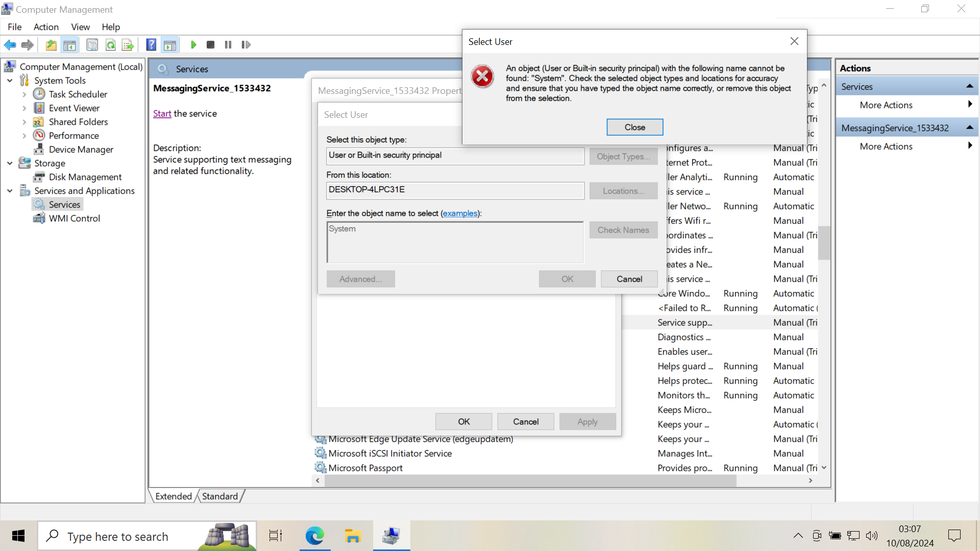Click the Back arrow toolbar icon
The height and width of the screenshot is (551, 980).
click(x=10, y=45)
